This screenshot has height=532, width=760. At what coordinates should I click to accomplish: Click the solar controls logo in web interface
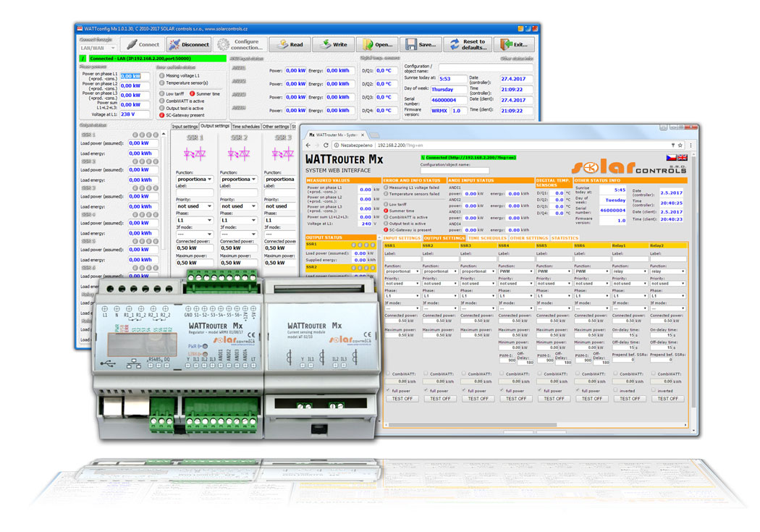point(629,167)
